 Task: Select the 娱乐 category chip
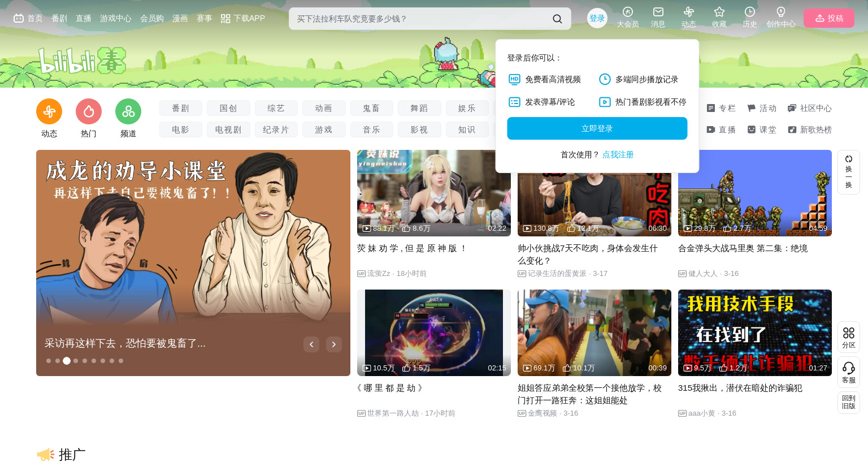pos(467,108)
